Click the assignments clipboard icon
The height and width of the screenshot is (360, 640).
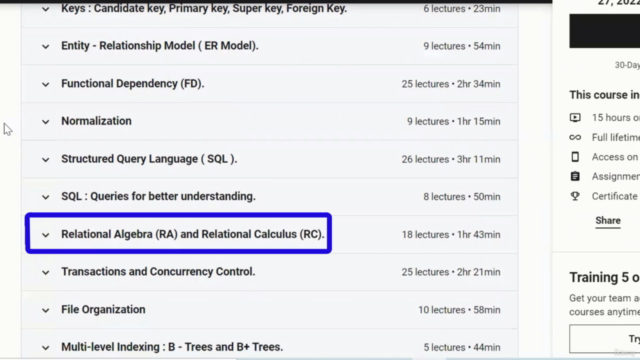(x=575, y=176)
